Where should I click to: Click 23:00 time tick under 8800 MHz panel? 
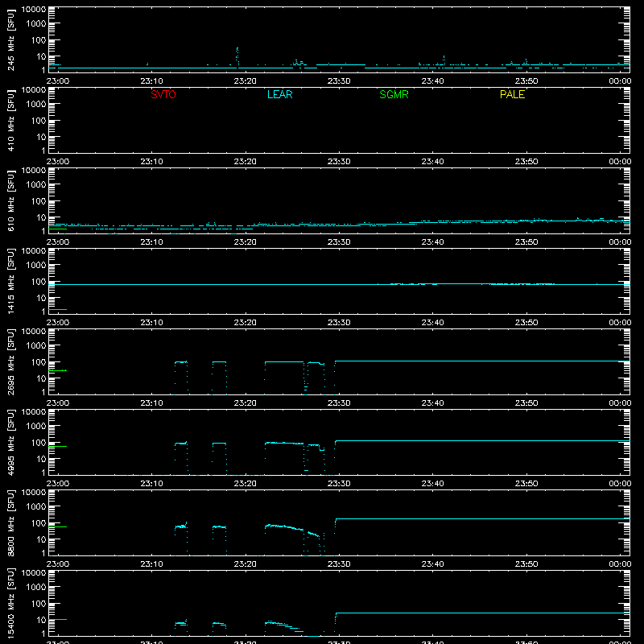coord(58,564)
